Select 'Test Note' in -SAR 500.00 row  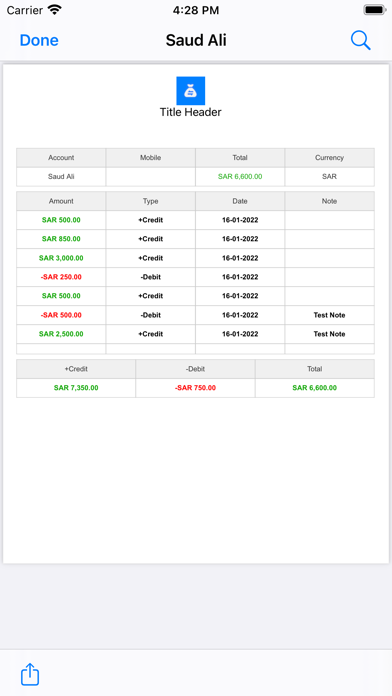[329, 315]
